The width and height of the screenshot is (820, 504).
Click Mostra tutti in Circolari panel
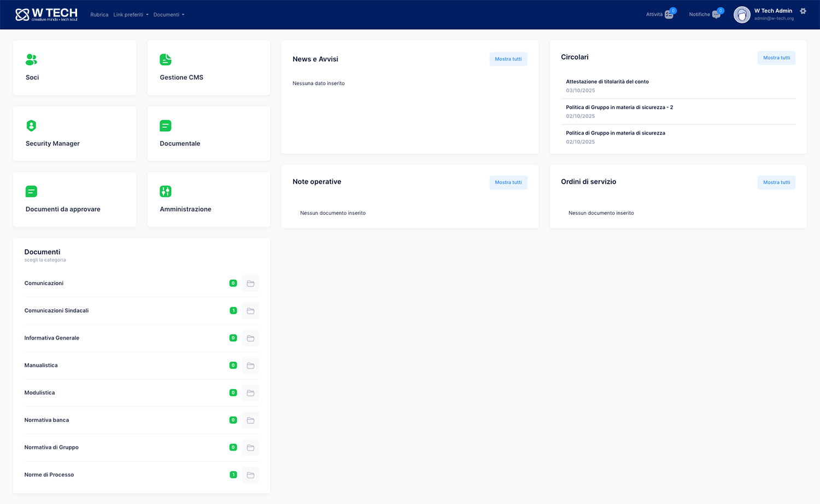[x=776, y=58]
